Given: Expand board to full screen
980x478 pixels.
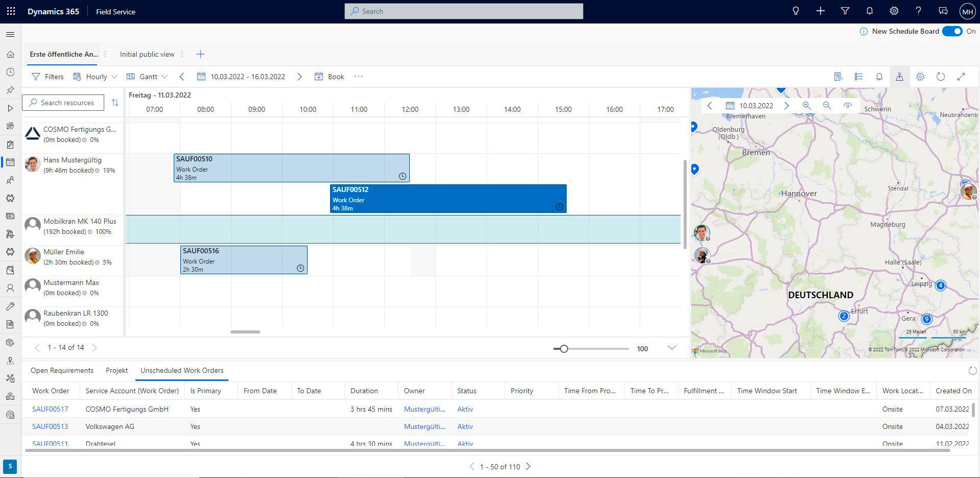Looking at the screenshot, I should coord(961,77).
